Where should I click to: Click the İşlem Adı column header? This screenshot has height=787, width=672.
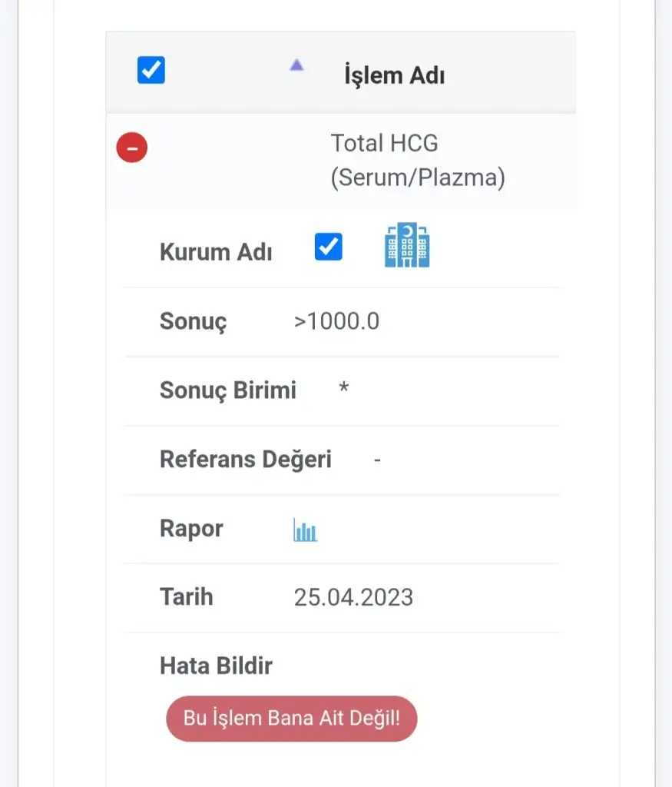394,75
